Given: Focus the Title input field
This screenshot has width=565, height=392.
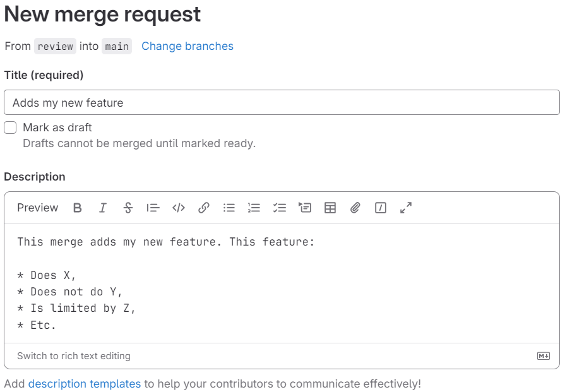Looking at the screenshot, I should [x=282, y=103].
